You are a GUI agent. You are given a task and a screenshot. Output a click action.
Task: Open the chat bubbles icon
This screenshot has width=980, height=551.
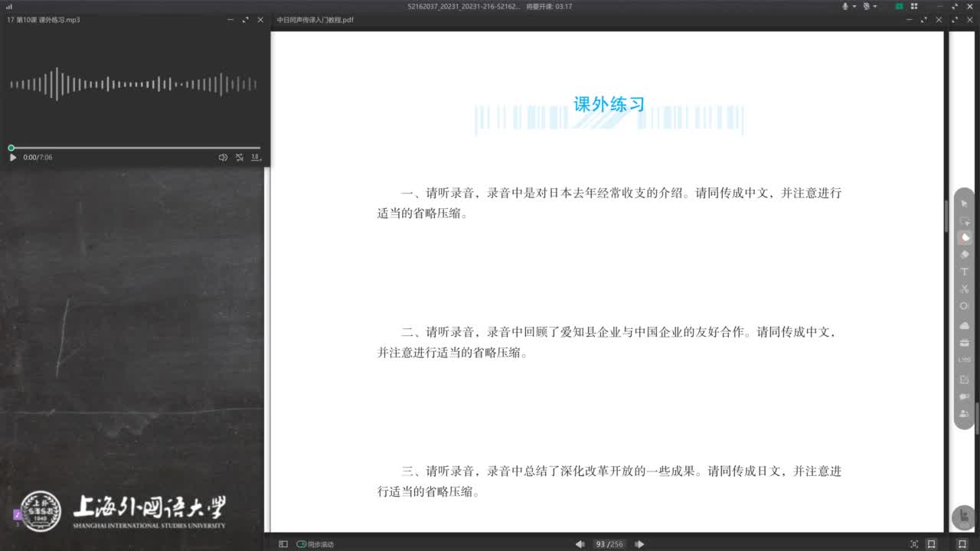point(965,396)
